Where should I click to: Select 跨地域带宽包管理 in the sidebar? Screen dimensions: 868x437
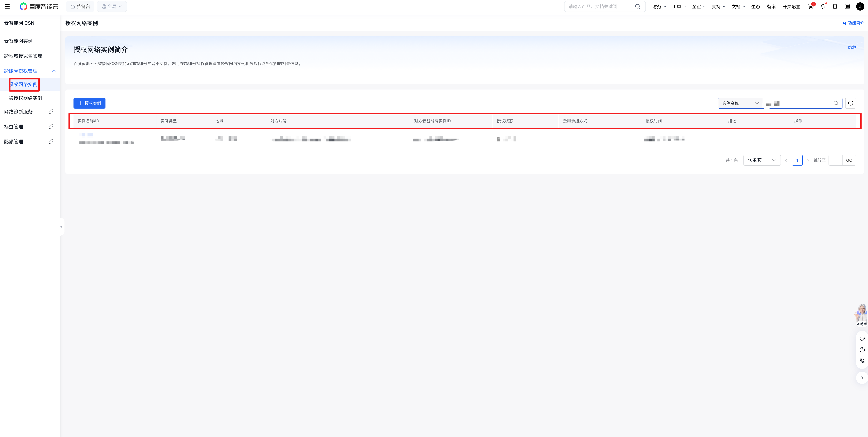[23, 56]
